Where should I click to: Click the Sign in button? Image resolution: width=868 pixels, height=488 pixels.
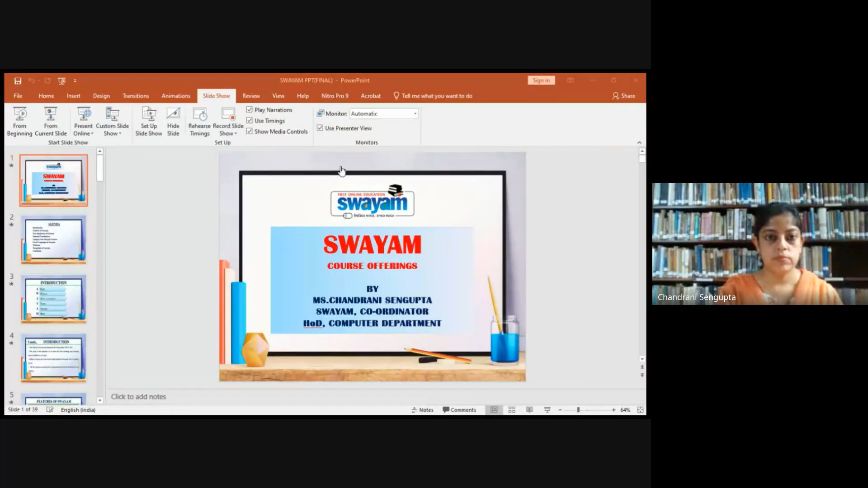click(x=541, y=80)
